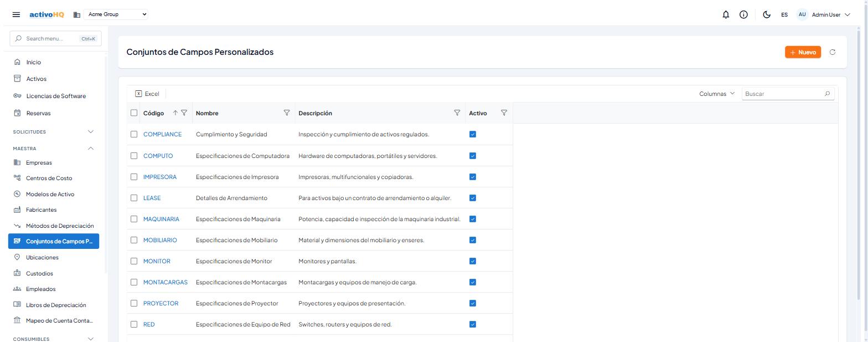The width and height of the screenshot is (868, 342).
Task: Click the Activos box icon
Action: (17, 79)
